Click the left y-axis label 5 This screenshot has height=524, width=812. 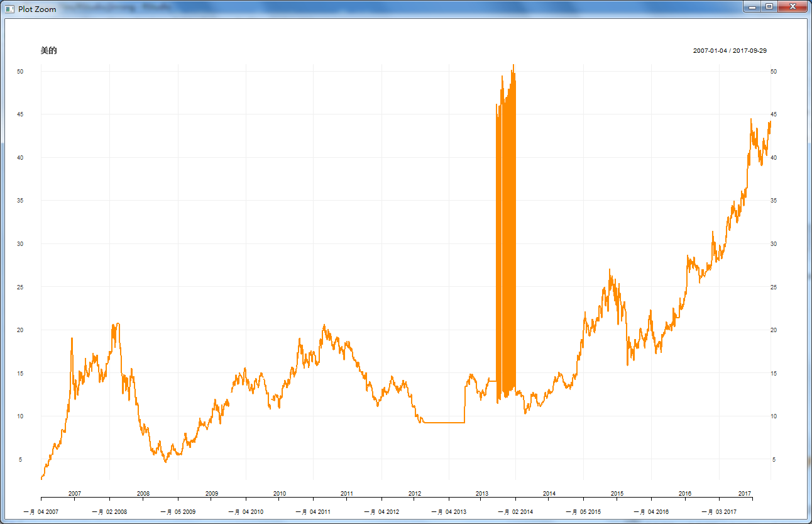coord(21,460)
